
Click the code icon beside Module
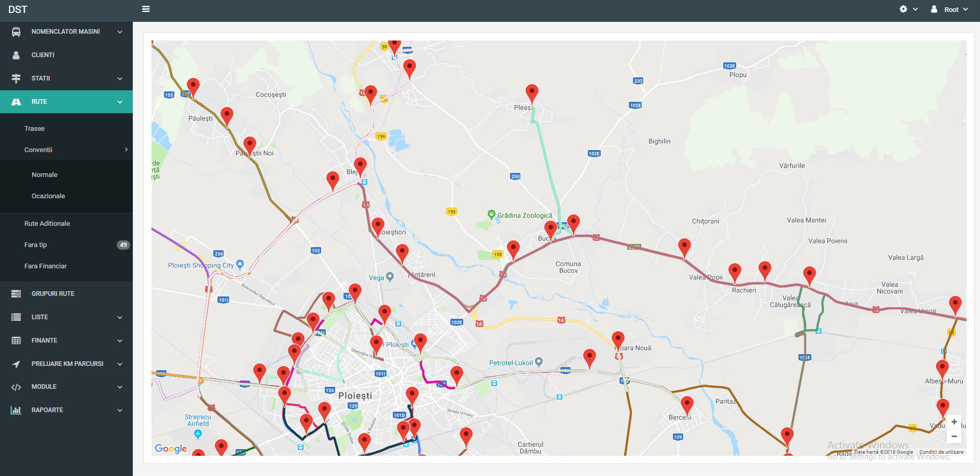click(x=16, y=387)
